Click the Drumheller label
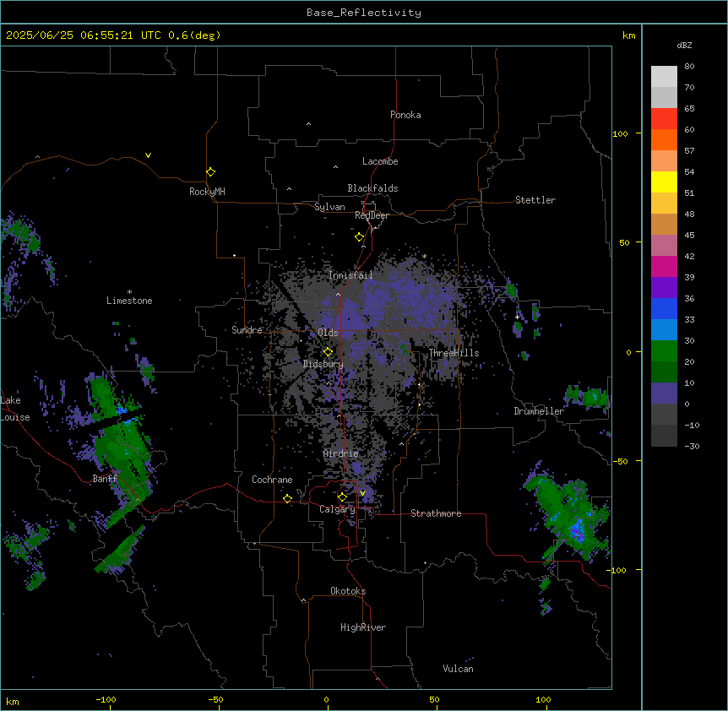 (x=539, y=411)
